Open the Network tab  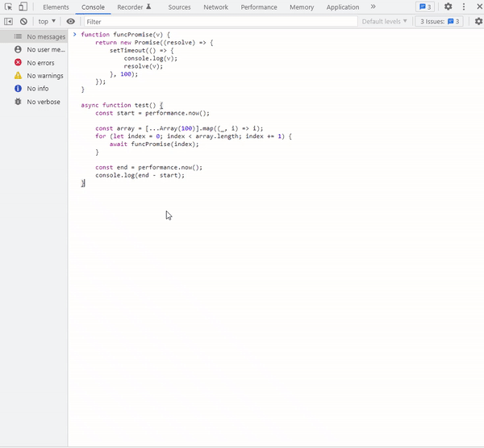[215, 7]
